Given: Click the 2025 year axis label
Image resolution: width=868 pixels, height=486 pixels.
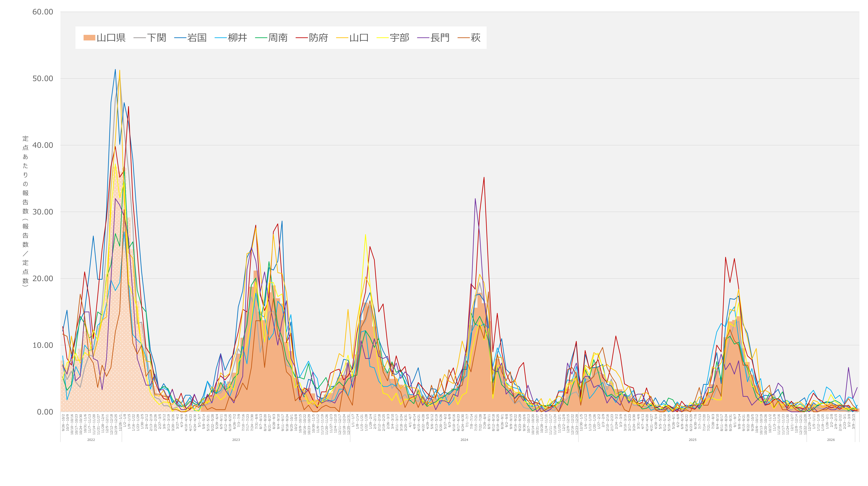Looking at the screenshot, I should click(x=692, y=440).
